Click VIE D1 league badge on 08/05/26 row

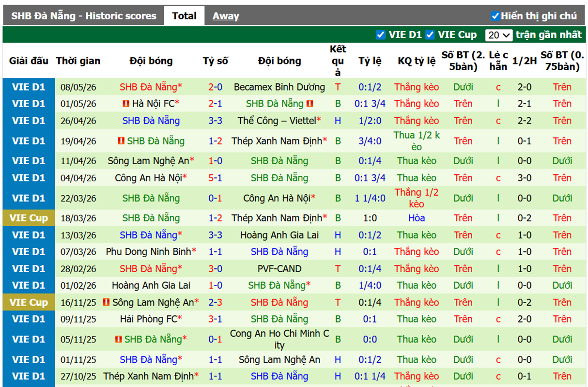(x=29, y=87)
